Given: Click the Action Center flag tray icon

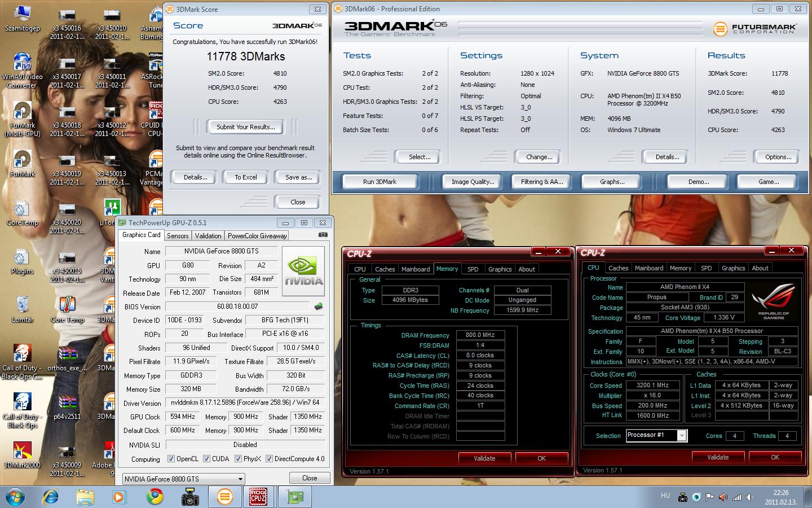Looking at the screenshot, I should tap(710, 497).
